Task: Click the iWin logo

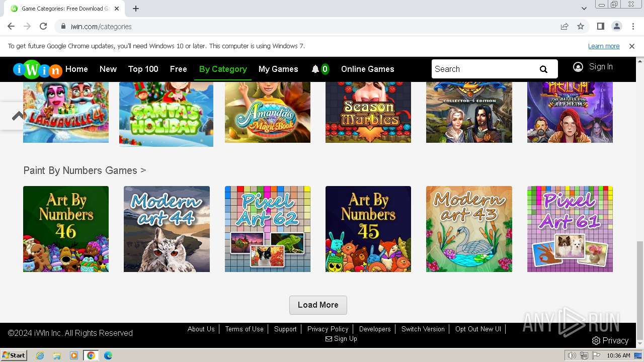Action: [37, 69]
